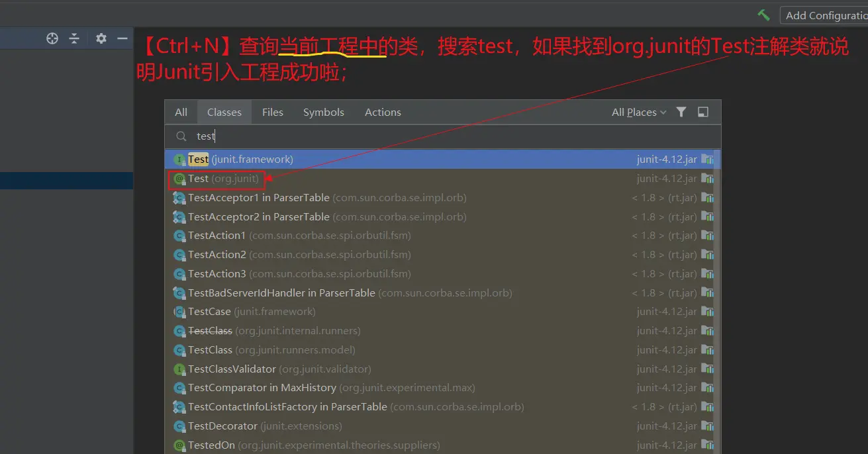Click the locate/scroll-from-source target icon
This screenshot has height=454, width=868.
[x=52, y=38]
